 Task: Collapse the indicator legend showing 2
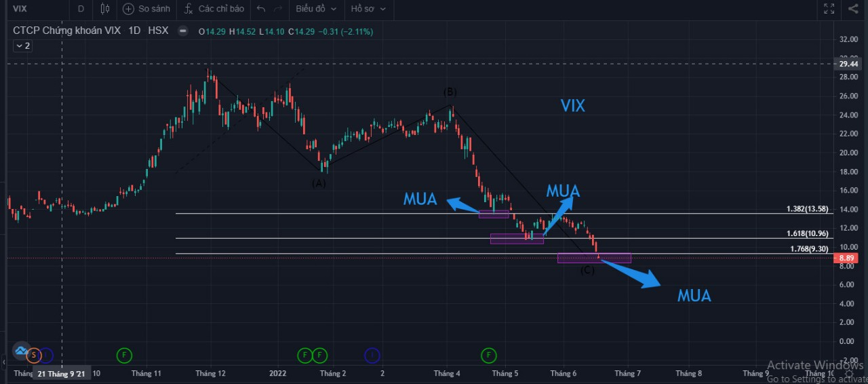(x=22, y=45)
